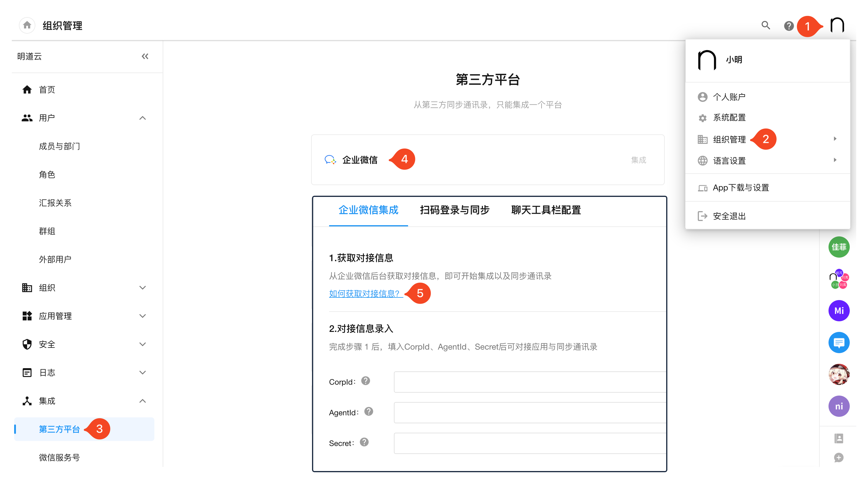Select 第三方平台 in sidebar
The image size is (868, 484).
pos(84,429)
